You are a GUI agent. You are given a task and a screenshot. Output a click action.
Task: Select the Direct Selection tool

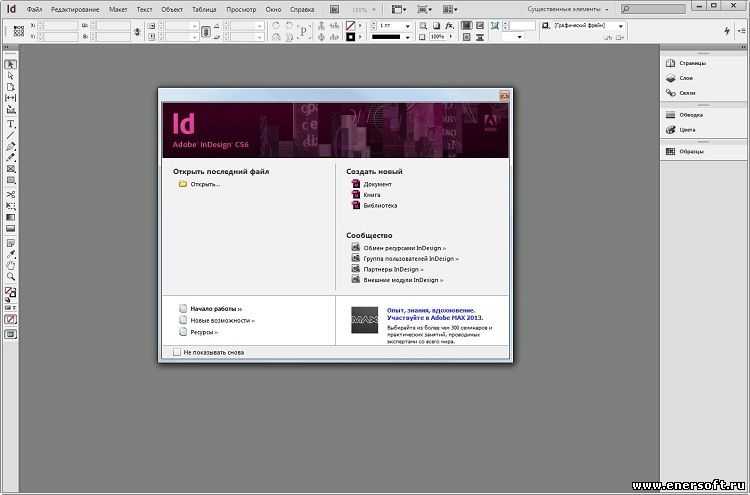pos(10,76)
